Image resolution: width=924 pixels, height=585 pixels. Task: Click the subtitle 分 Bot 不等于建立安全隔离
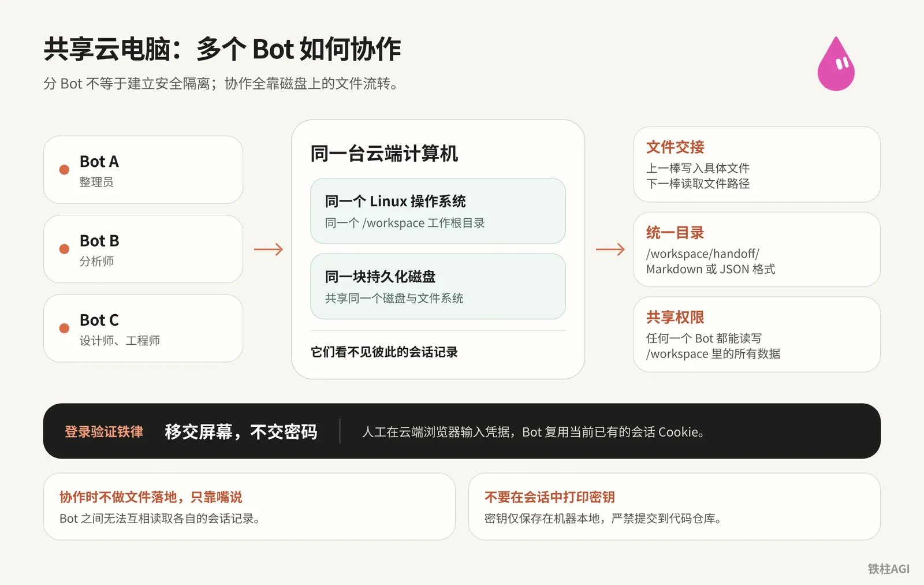point(127,84)
